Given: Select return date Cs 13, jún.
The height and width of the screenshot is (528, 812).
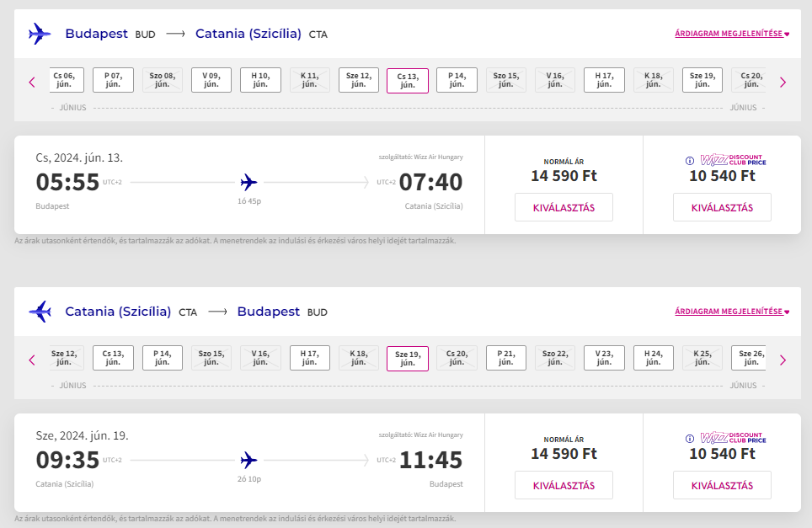Looking at the screenshot, I should [x=113, y=358].
